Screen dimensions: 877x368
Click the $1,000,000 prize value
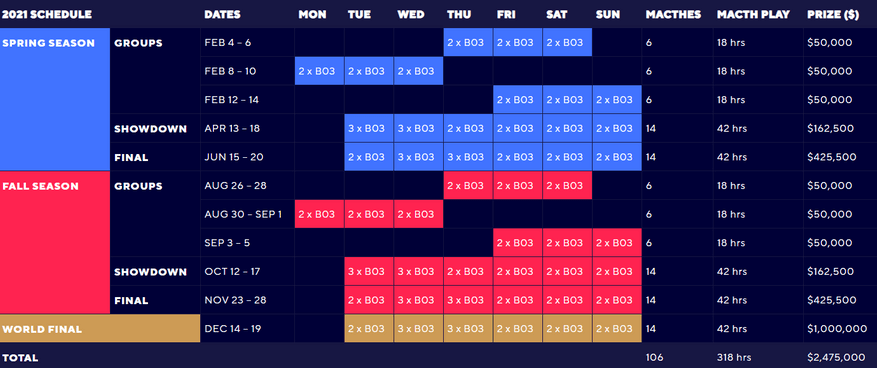coord(837,329)
